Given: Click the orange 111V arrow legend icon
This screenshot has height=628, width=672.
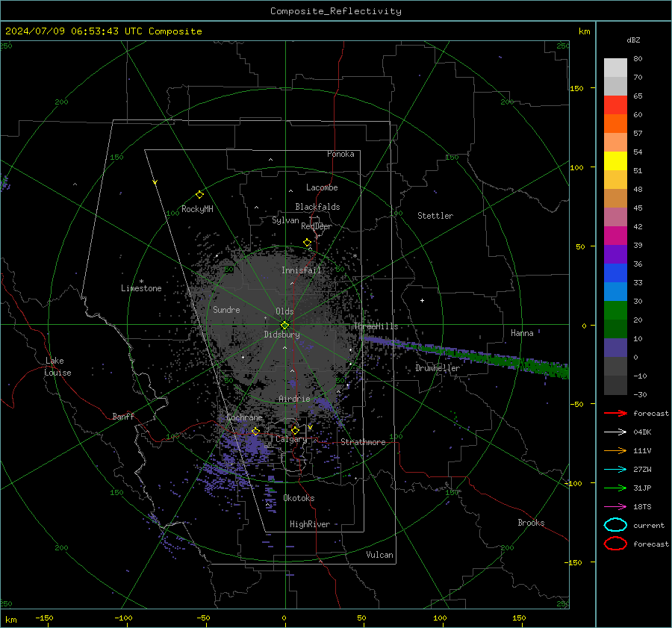Looking at the screenshot, I should click(615, 450).
